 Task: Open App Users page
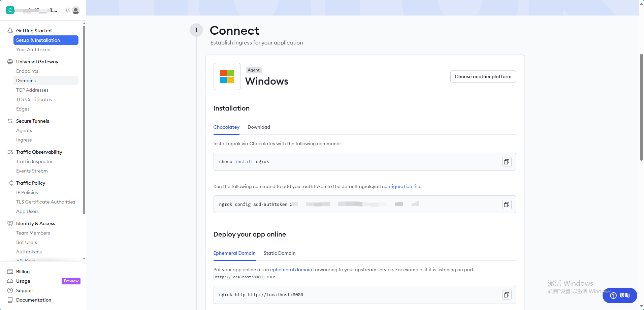click(x=27, y=211)
